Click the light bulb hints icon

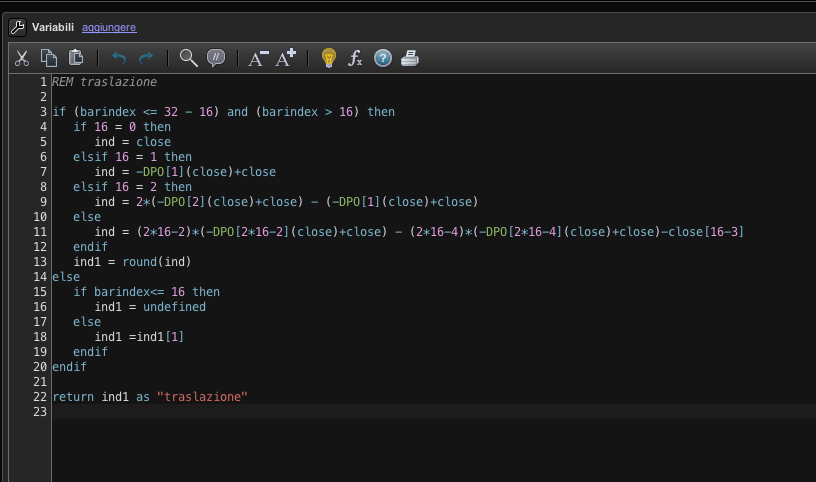pos(328,58)
